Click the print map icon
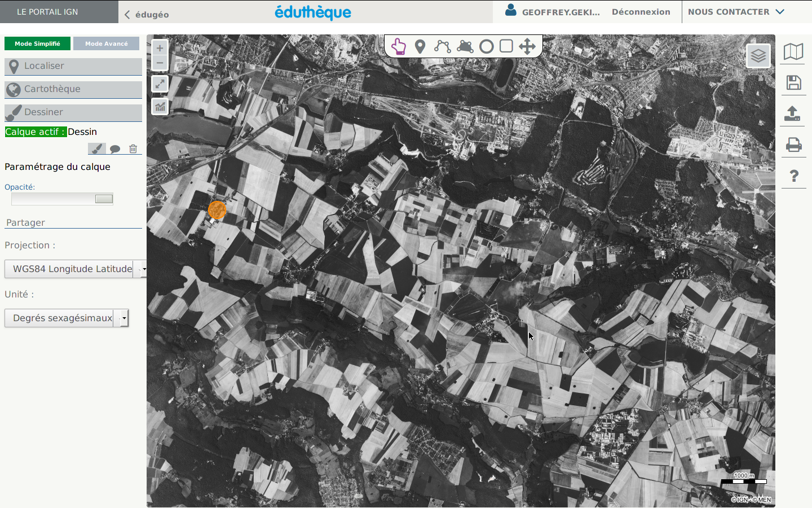The image size is (812, 508). point(793,145)
